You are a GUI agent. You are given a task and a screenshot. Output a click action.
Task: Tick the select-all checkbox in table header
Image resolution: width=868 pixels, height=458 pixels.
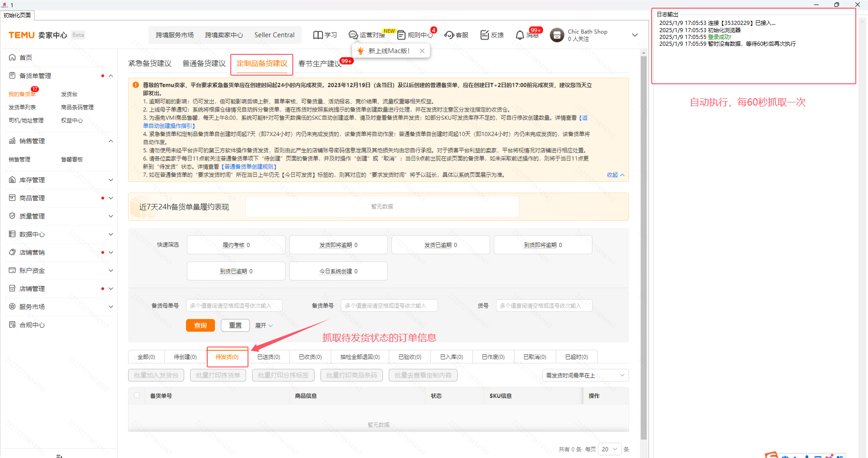137,395
